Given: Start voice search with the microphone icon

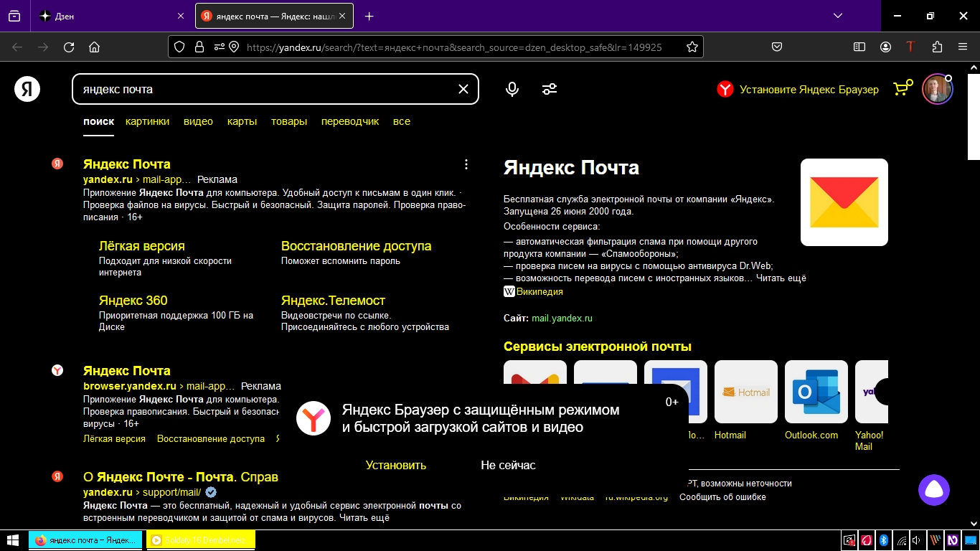Looking at the screenshot, I should click(x=512, y=89).
